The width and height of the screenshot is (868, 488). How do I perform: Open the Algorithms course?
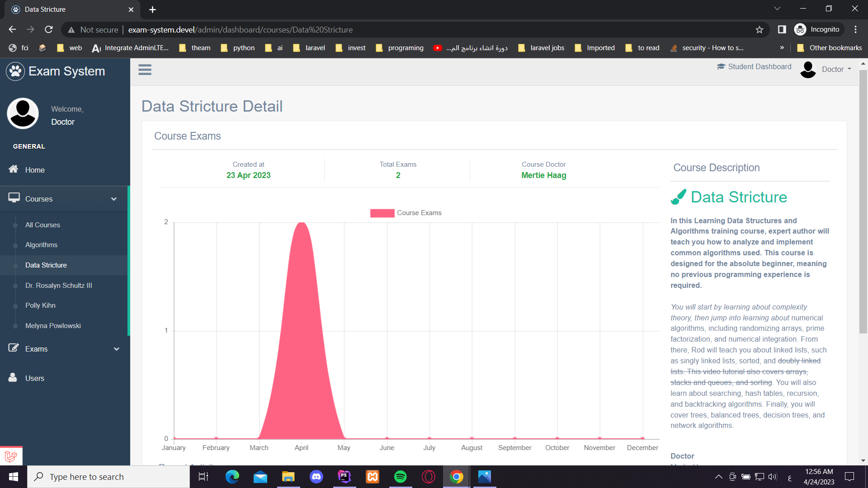pos(41,244)
